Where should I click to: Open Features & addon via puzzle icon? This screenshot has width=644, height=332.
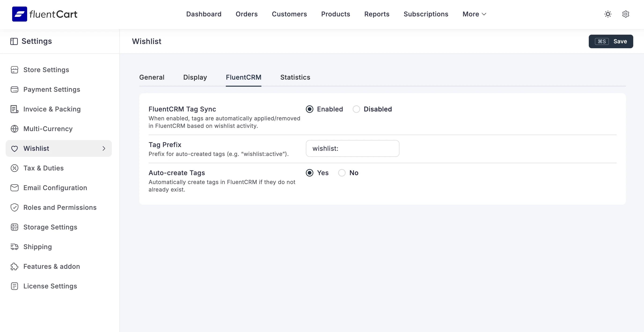click(15, 266)
